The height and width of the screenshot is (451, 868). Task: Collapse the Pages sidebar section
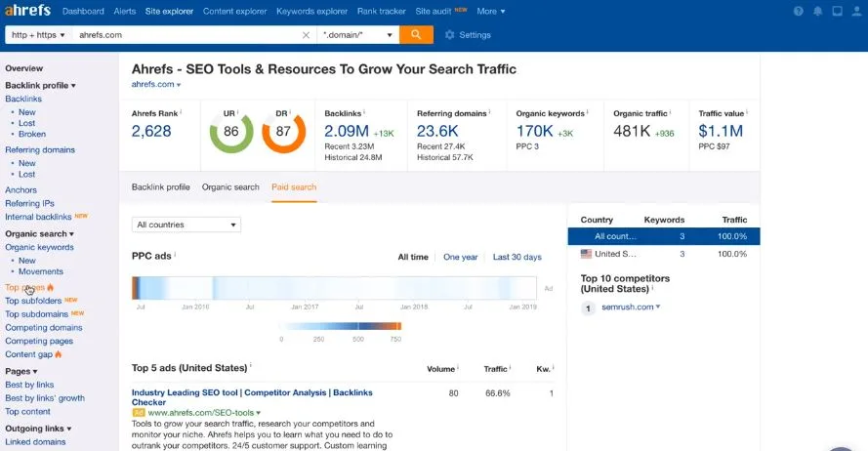[21, 371]
